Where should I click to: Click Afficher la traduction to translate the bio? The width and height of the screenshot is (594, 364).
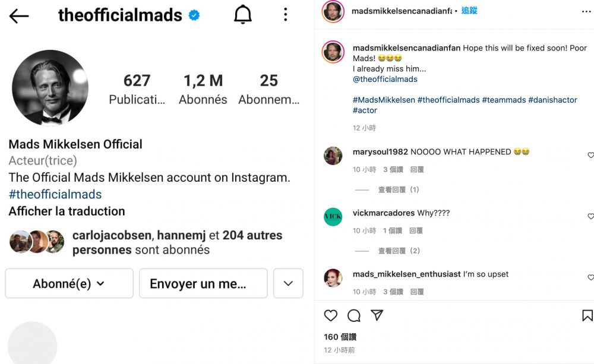pos(66,211)
